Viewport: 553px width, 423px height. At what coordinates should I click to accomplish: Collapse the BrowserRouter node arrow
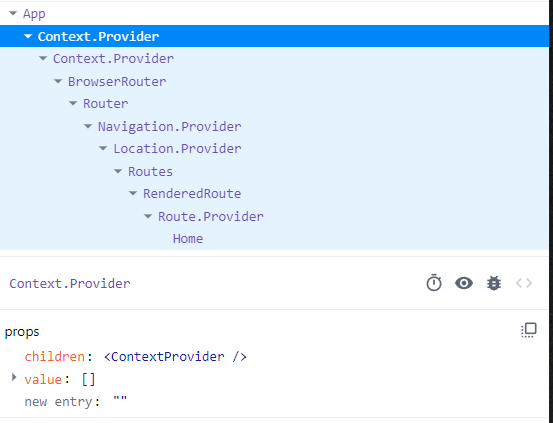[x=58, y=81]
